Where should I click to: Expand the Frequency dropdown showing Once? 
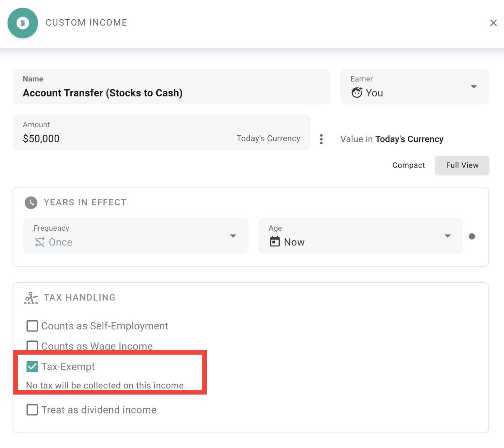(x=233, y=236)
